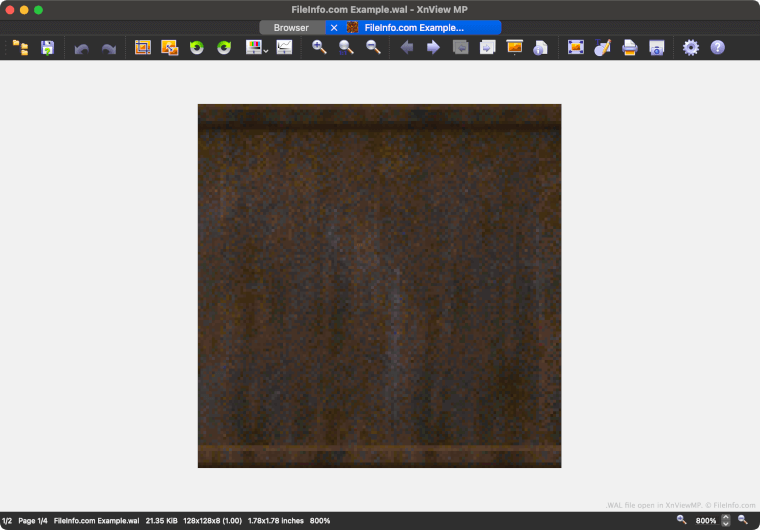Click the toolbar Zoom In magnifier
The image size is (760, 530).
(x=319, y=47)
